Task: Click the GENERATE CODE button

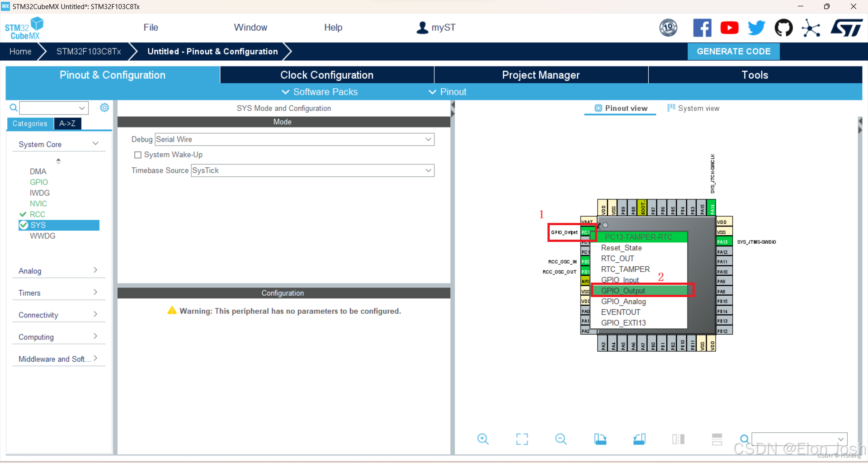Action: click(x=733, y=52)
